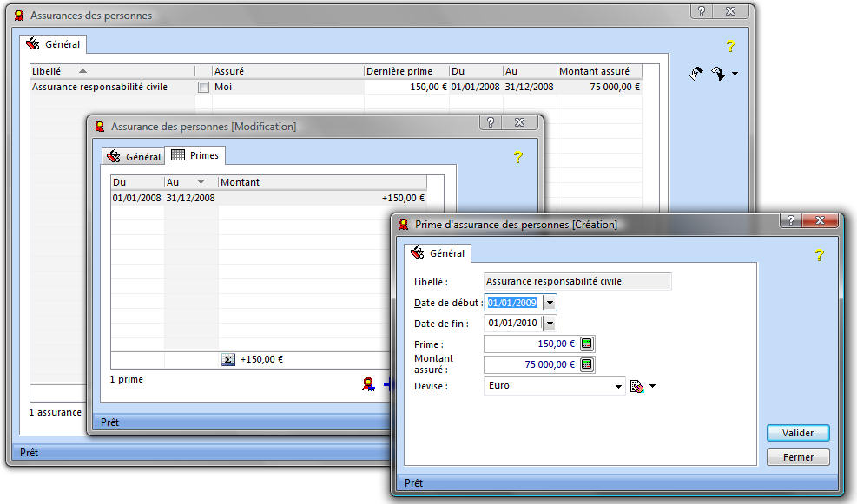This screenshot has width=857, height=504.
Task: Click the Fermer button
Action: tap(797, 457)
